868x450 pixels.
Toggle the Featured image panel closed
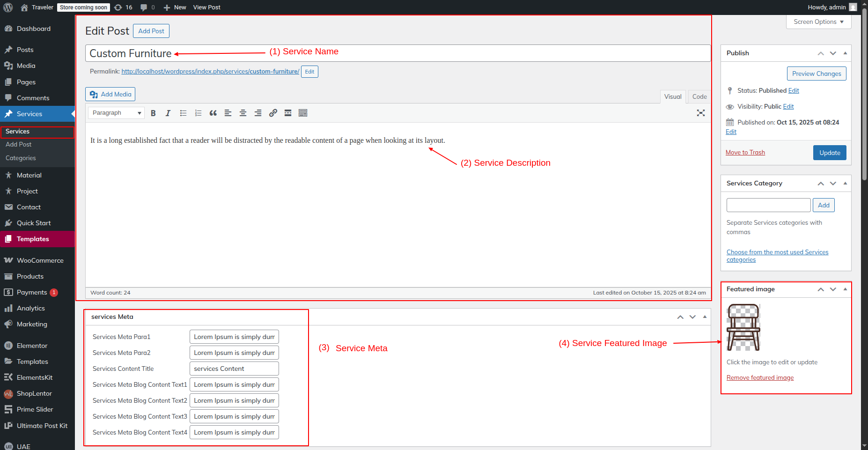click(845, 289)
